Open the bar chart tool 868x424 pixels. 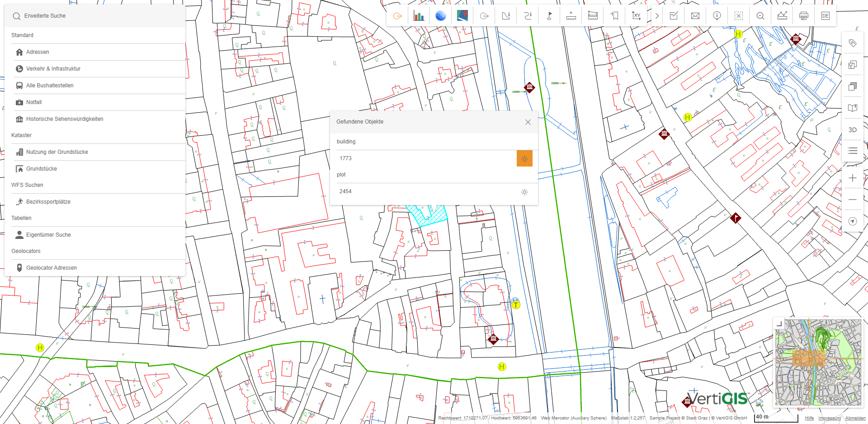pyautogui.click(x=419, y=16)
